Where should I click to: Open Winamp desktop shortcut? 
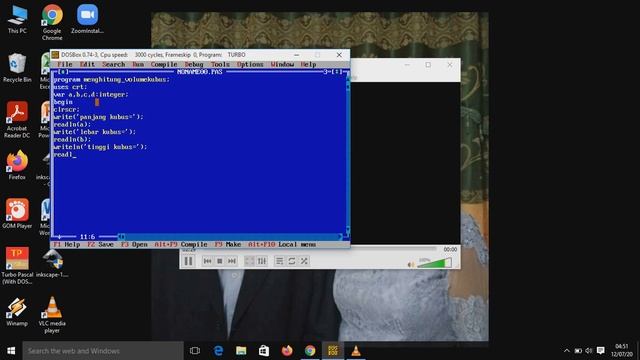17,311
